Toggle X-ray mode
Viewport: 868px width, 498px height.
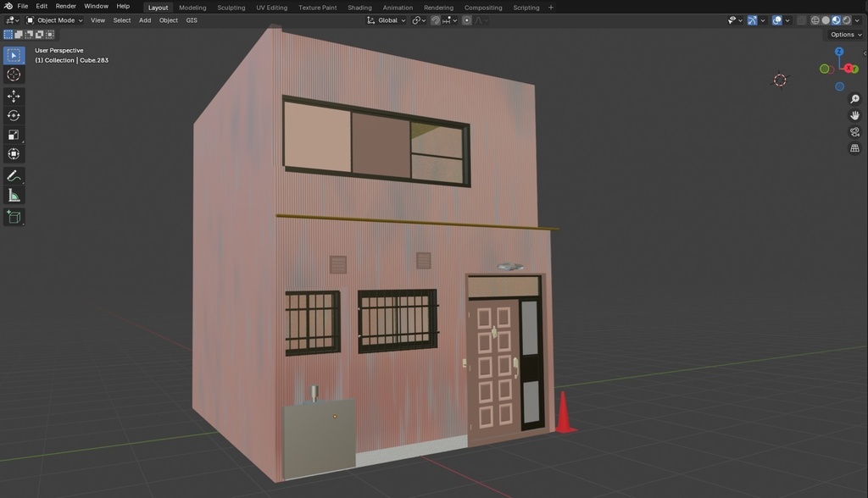pos(801,20)
